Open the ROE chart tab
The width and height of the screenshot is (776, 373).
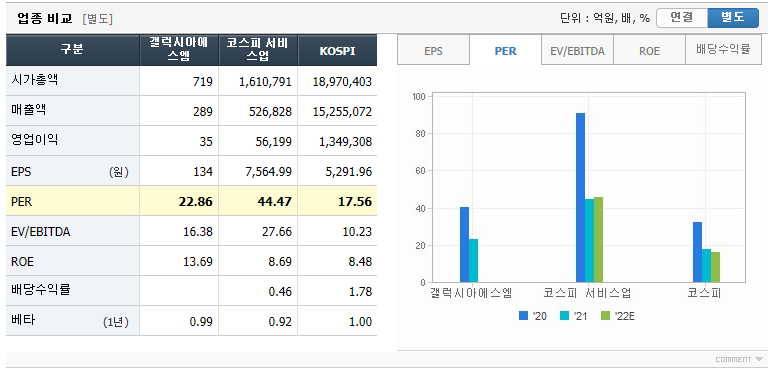(649, 50)
